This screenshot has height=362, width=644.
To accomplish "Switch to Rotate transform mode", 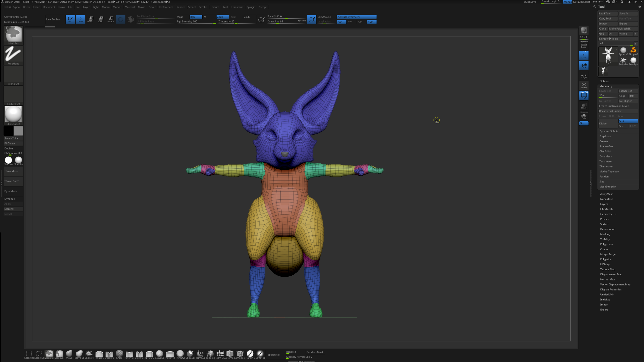I will pyautogui.click(x=111, y=19).
